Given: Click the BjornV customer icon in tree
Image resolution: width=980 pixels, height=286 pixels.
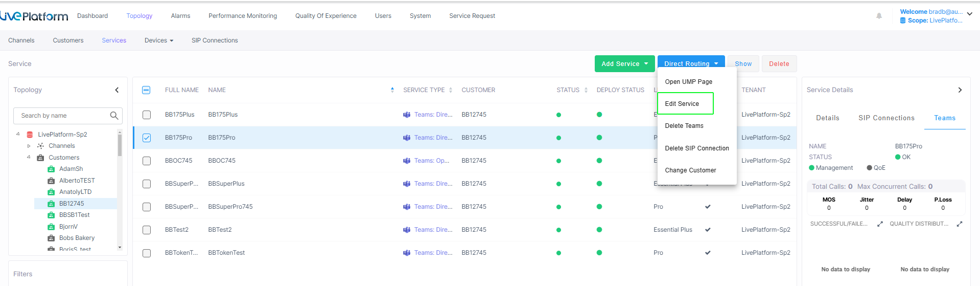Looking at the screenshot, I should tap(51, 227).
